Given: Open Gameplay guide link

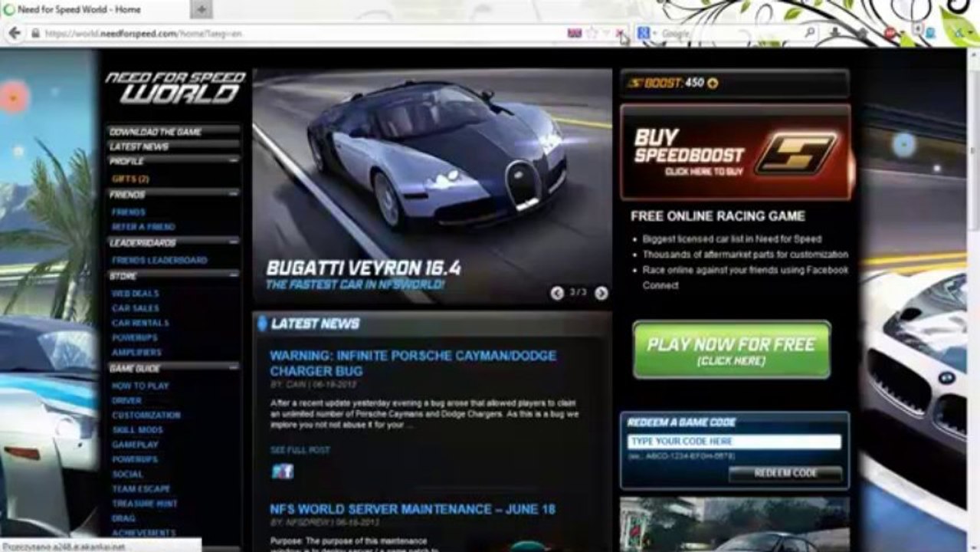Looking at the screenshot, I should point(135,445).
